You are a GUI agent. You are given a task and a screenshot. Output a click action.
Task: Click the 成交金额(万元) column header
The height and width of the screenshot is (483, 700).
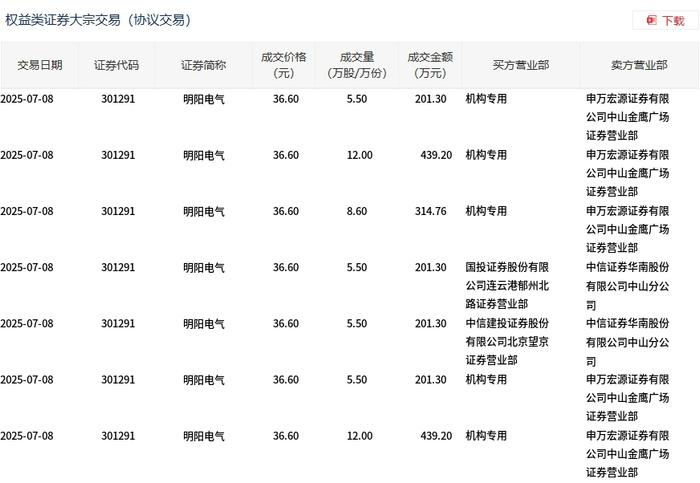(430, 65)
